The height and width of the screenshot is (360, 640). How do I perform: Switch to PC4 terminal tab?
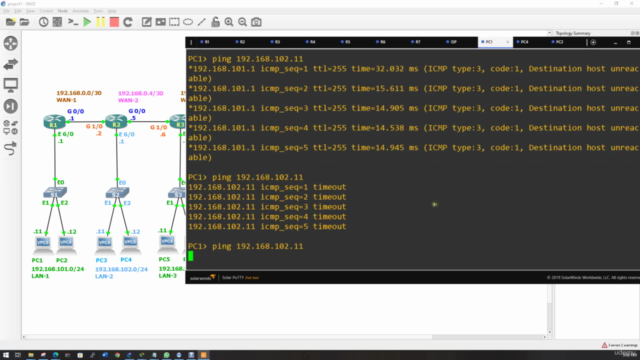click(523, 42)
